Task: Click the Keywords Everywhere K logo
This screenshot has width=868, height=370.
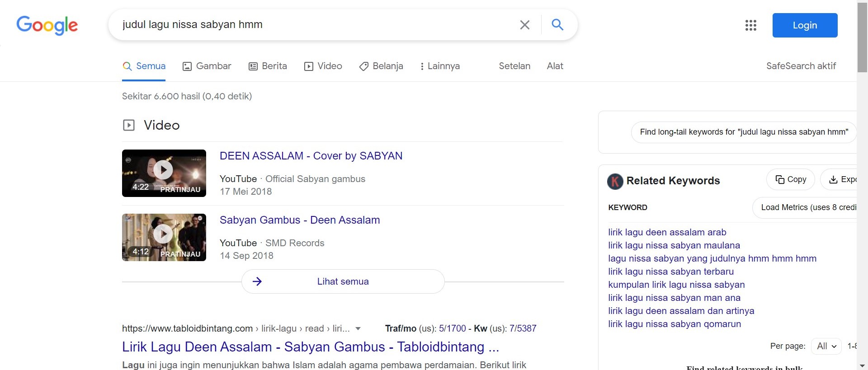Action: pyautogui.click(x=615, y=181)
